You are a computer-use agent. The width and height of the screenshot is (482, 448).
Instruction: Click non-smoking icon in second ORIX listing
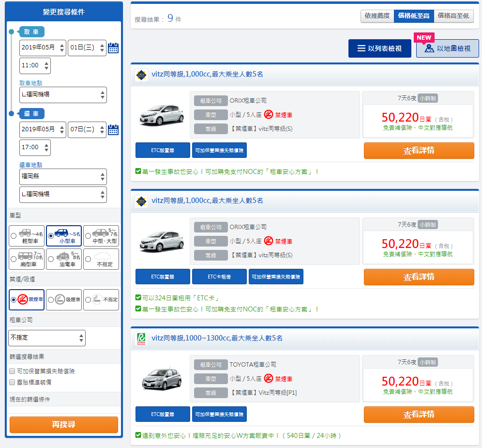269,241
